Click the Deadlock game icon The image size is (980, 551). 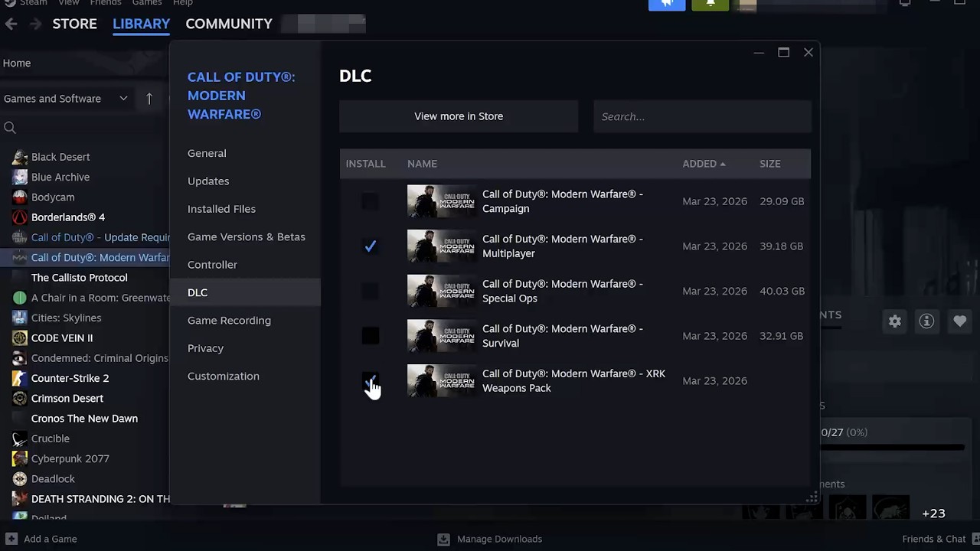click(20, 479)
